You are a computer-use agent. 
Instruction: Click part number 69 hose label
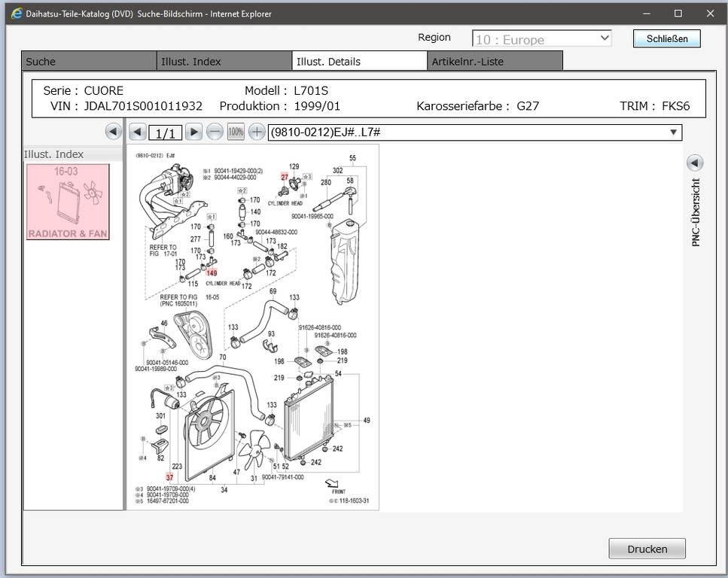coord(273,291)
